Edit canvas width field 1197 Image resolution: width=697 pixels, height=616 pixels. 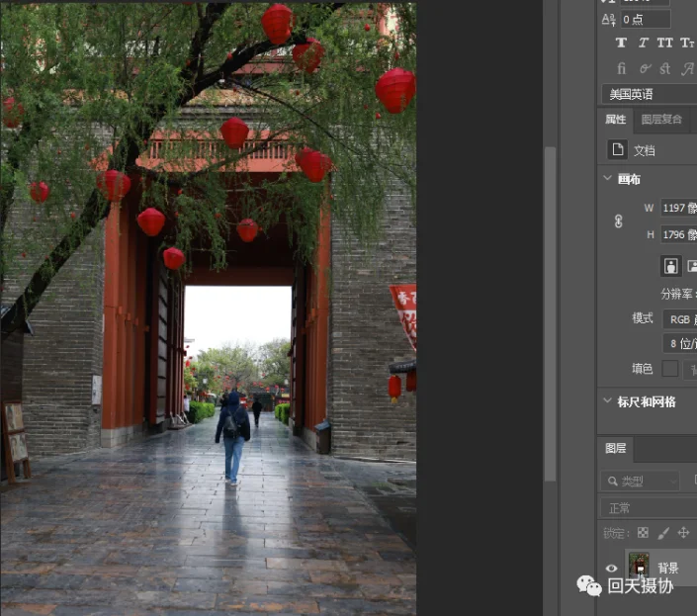679,208
